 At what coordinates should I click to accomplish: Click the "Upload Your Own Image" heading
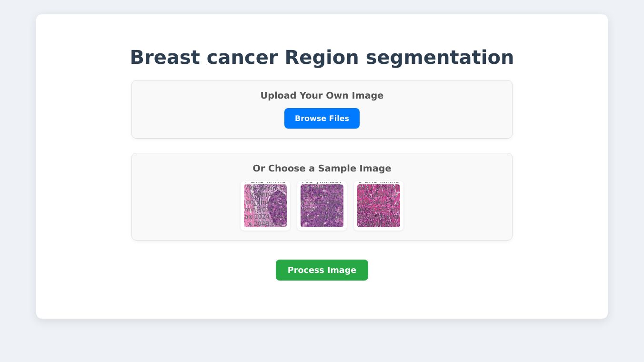322,96
